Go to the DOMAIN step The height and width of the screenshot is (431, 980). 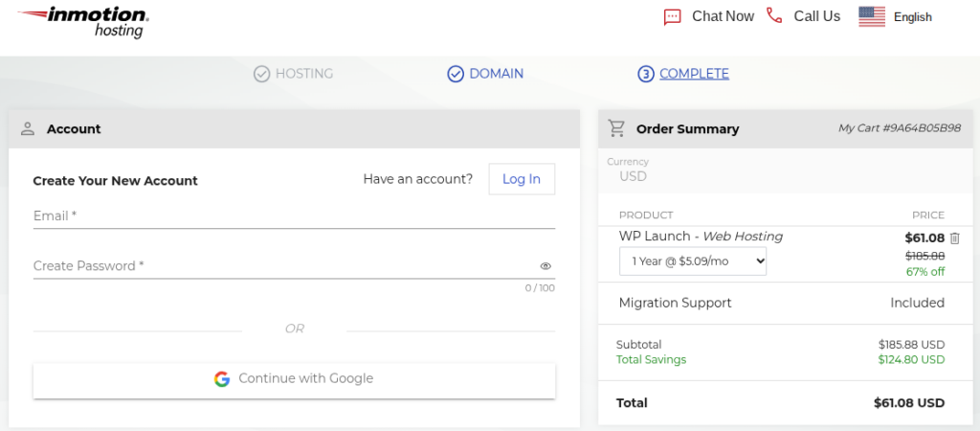point(497,74)
